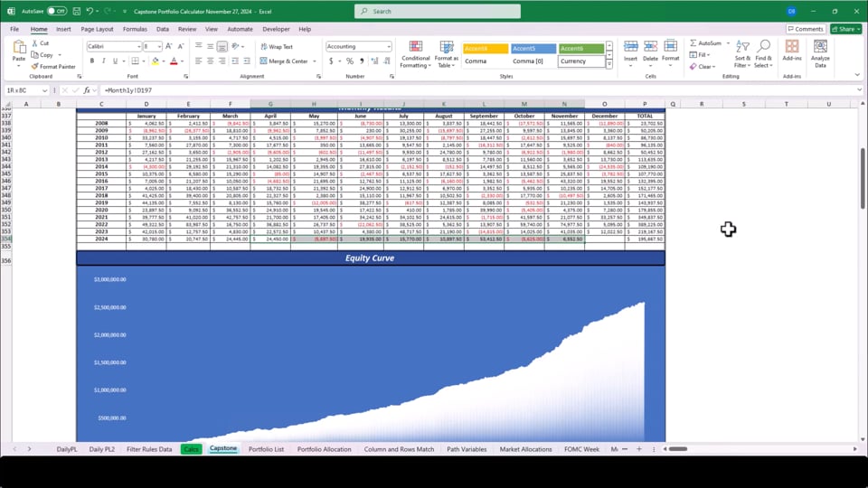
Task: Select the Comma [0] cell style
Action: tap(533, 61)
